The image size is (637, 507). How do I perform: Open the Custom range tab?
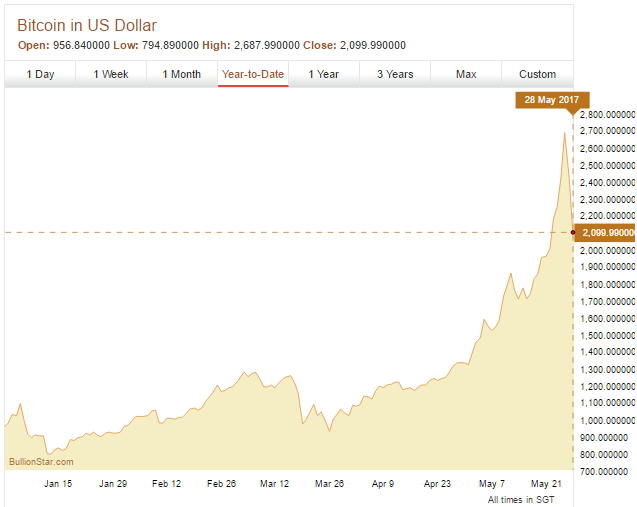tap(537, 74)
